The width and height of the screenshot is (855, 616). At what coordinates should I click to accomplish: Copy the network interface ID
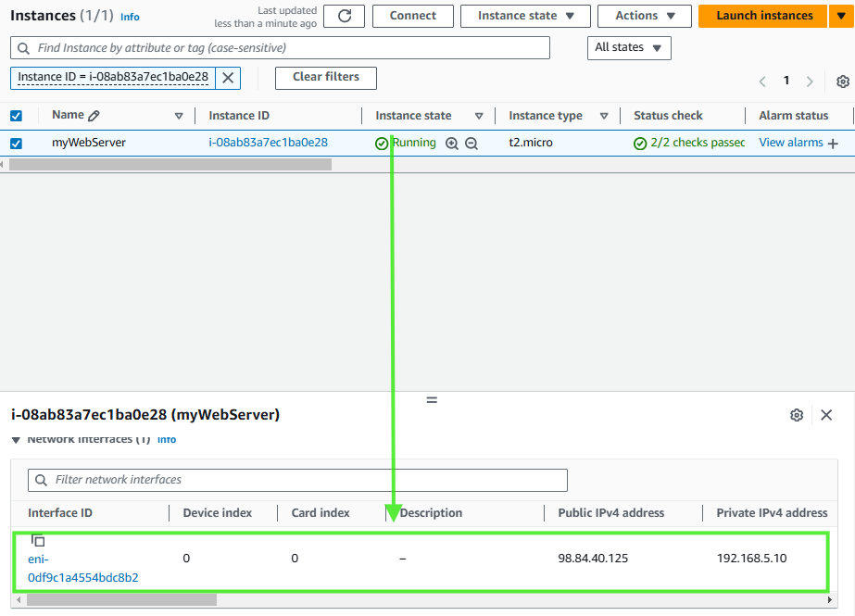[x=37, y=539]
